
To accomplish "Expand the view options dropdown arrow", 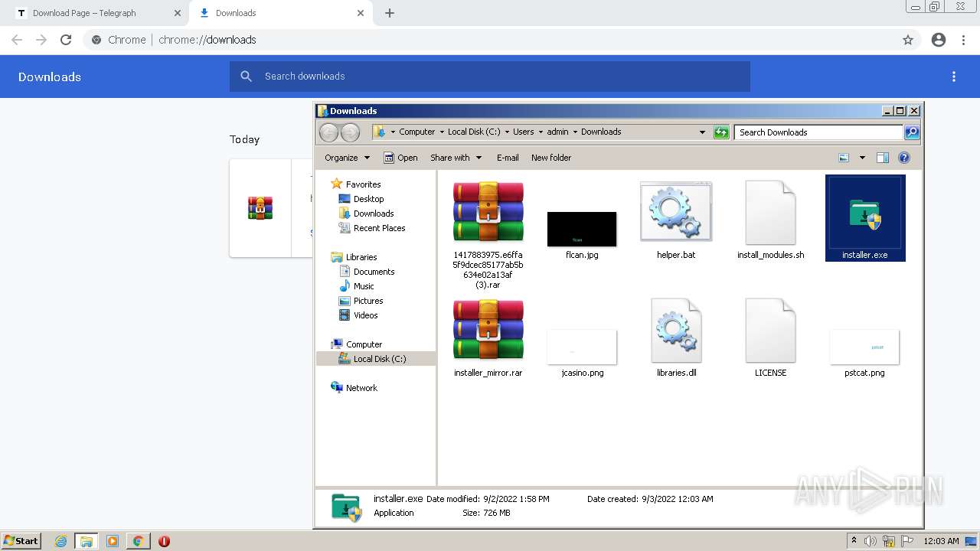I will [862, 158].
